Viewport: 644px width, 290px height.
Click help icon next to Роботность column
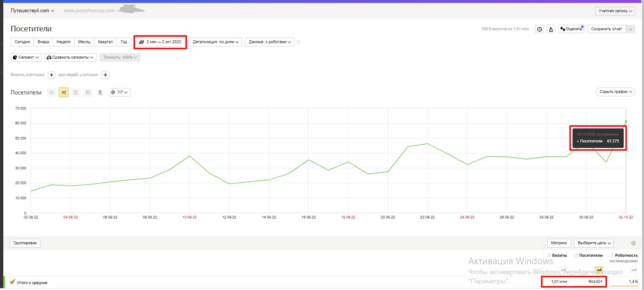pos(612,255)
